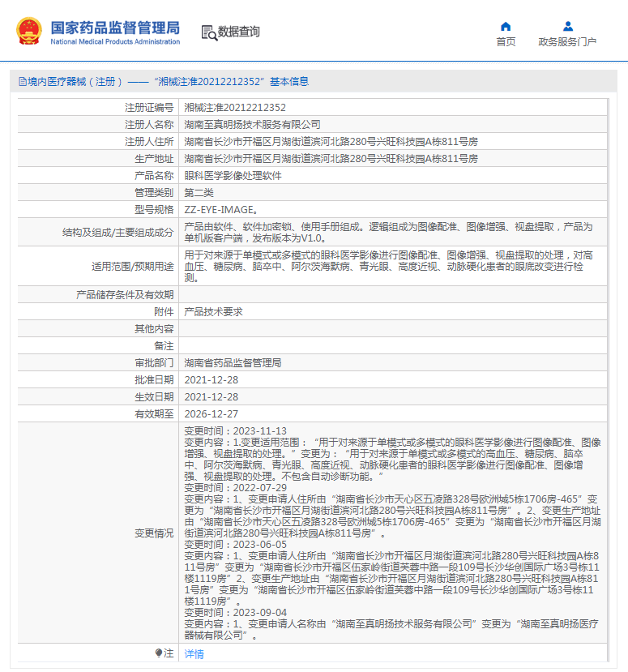Click the 首页 house icon

pyautogui.click(x=506, y=26)
